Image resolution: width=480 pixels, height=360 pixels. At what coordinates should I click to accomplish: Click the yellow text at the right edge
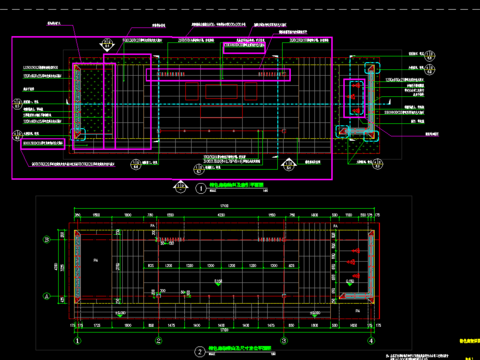coord(470,341)
